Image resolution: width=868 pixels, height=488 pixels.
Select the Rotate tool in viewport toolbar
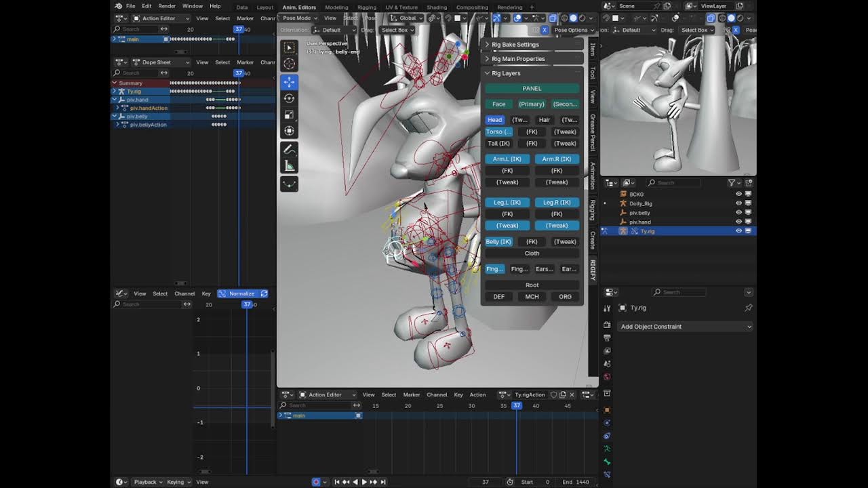(x=290, y=98)
